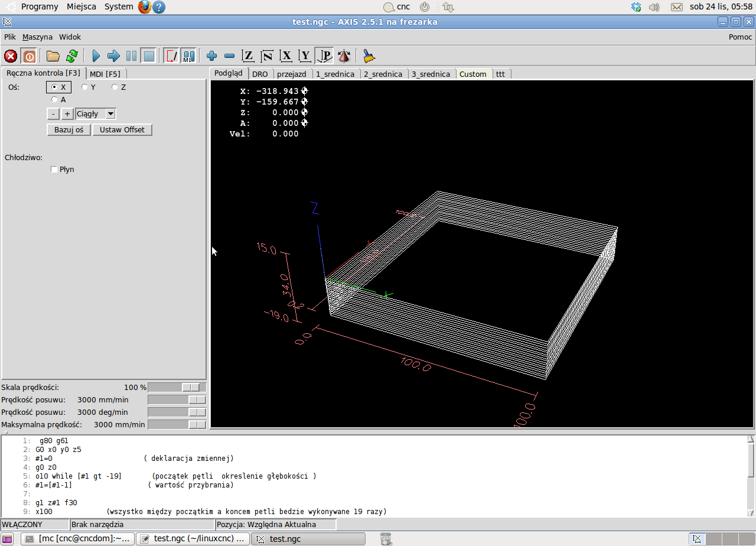Open the trash icon in bottom panel
The height and width of the screenshot is (546, 756).
pyautogui.click(x=386, y=538)
